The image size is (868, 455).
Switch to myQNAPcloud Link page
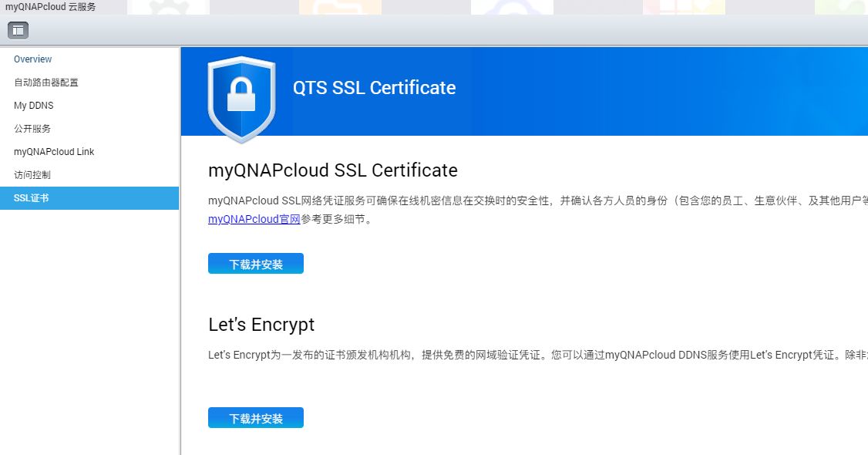(54, 152)
